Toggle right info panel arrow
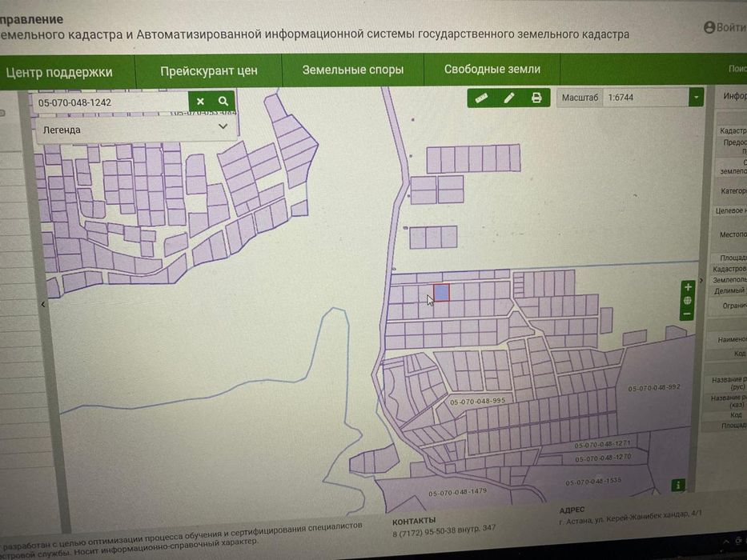Image resolution: width=747 pixels, height=560 pixels. pyautogui.click(x=701, y=280)
